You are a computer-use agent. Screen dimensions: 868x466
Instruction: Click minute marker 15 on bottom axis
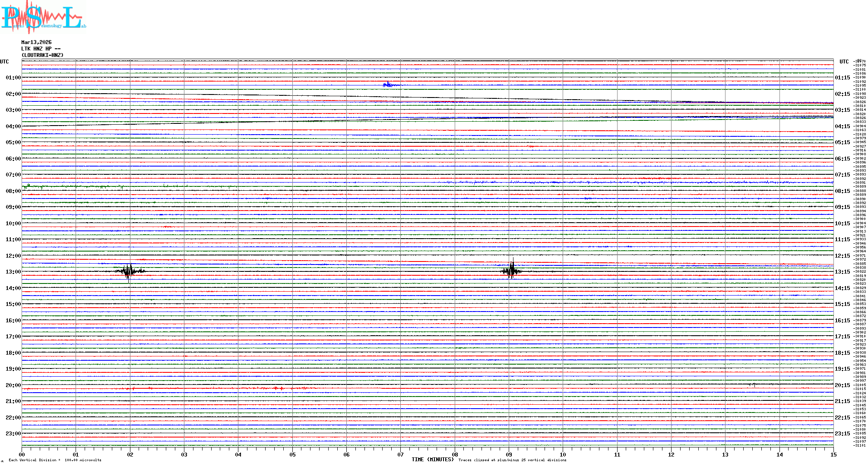pyautogui.click(x=833, y=454)
